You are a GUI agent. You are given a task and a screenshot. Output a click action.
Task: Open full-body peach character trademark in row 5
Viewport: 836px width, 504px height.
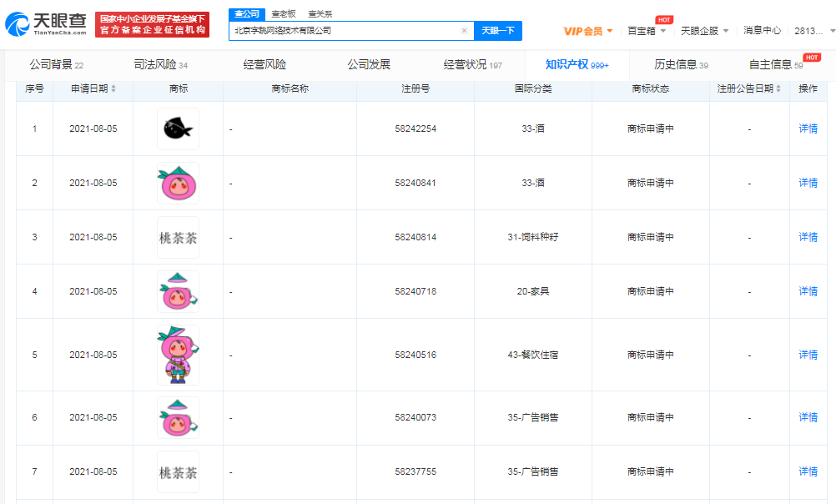tap(178, 355)
